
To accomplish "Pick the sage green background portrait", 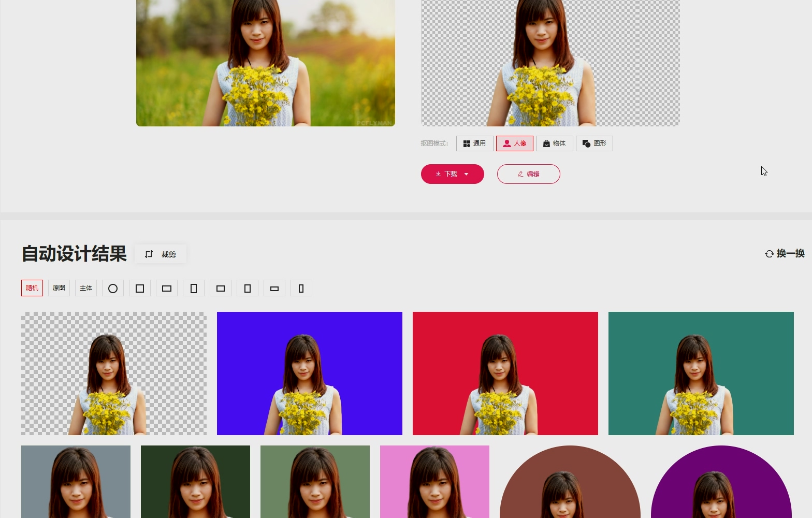I will coord(315,482).
